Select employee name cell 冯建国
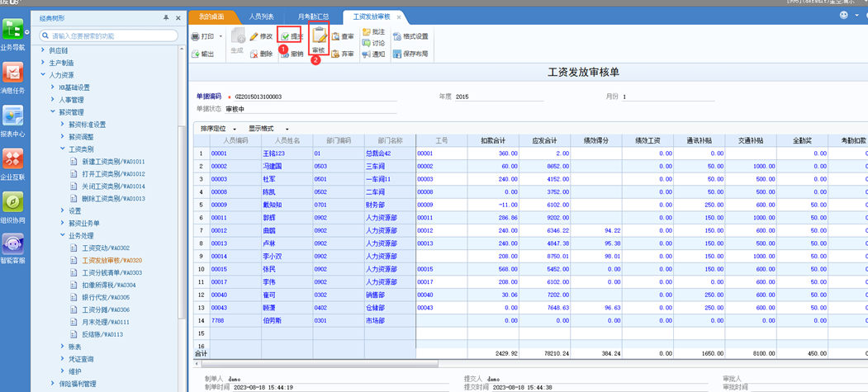 pos(287,166)
